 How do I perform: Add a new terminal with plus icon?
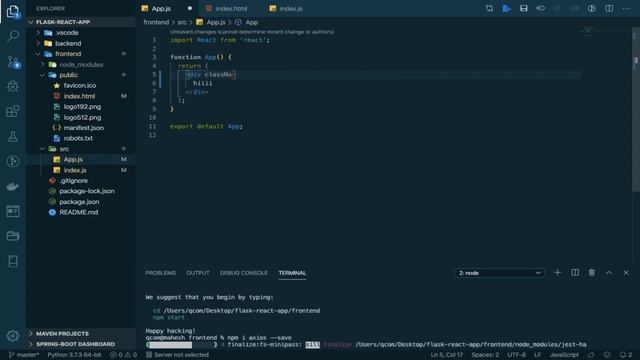[558, 273]
